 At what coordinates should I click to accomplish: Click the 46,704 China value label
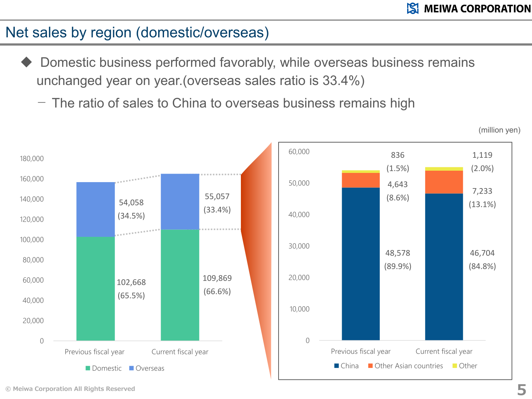(482, 253)
